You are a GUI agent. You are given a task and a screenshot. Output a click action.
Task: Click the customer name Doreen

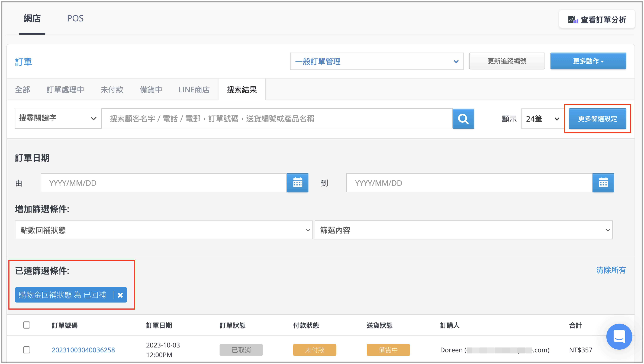(x=451, y=350)
